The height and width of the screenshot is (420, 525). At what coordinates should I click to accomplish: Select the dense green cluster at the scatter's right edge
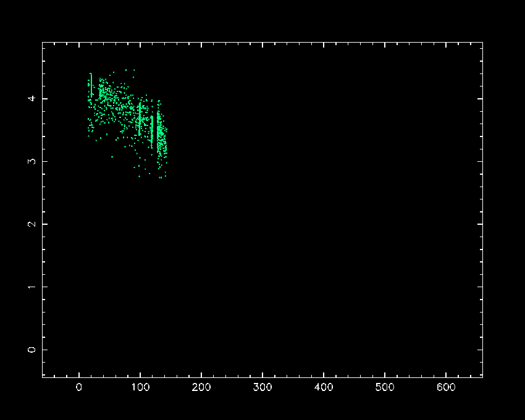tap(161, 139)
